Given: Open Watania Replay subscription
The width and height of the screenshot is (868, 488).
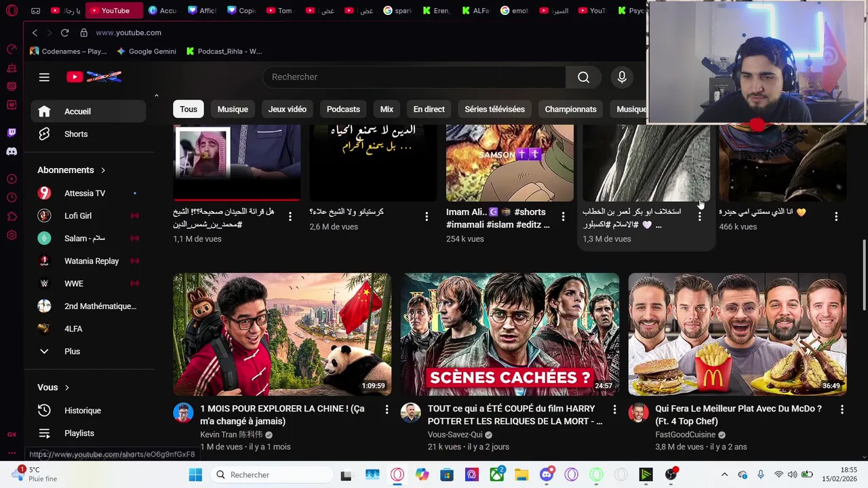Looking at the screenshot, I should tap(88, 261).
